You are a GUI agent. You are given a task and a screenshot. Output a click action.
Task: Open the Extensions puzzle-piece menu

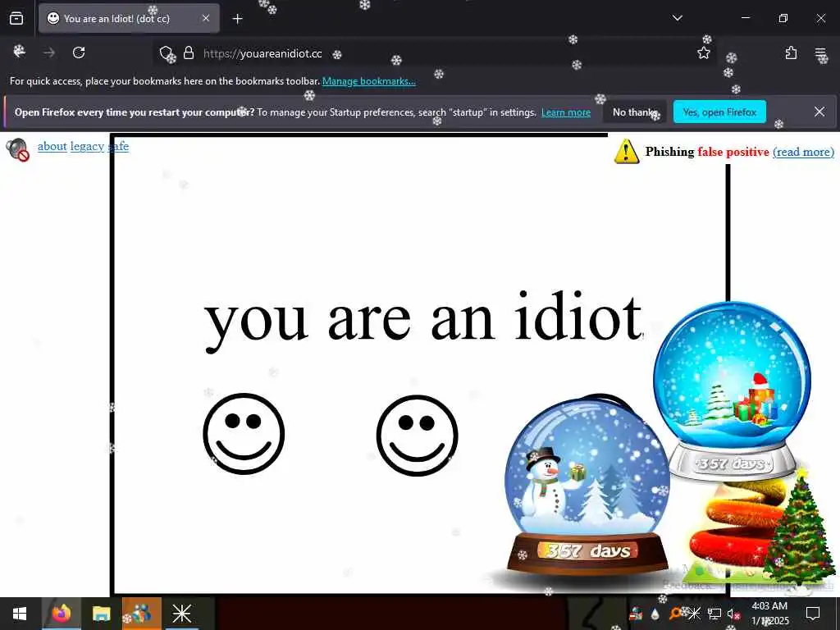pos(791,53)
